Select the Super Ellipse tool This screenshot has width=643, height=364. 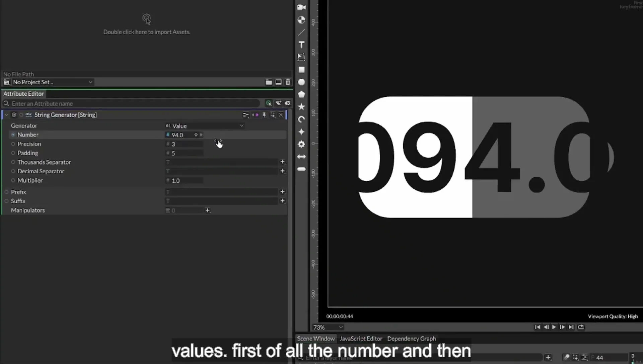(301, 132)
